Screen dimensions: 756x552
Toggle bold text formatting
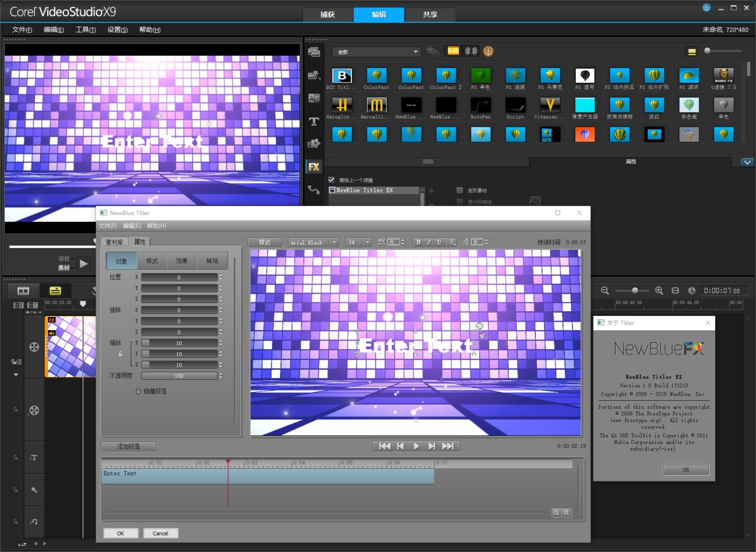(x=418, y=242)
